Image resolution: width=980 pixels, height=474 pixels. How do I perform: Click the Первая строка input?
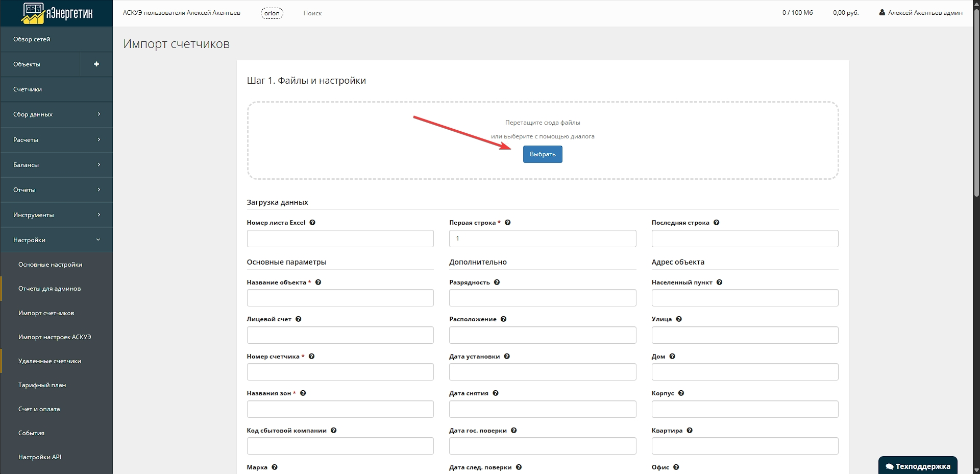pos(543,239)
